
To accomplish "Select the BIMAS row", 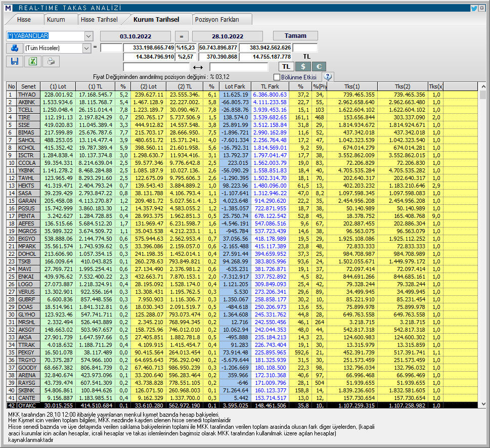I will [x=242, y=132].
